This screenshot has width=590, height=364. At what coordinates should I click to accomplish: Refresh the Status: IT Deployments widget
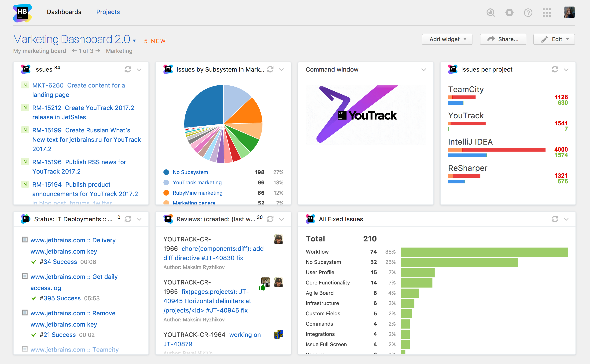[128, 219]
